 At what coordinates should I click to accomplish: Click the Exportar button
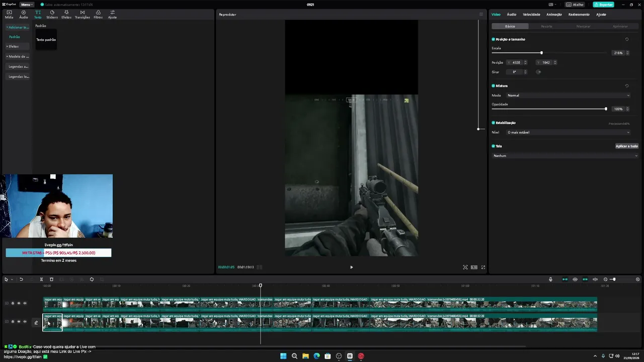pyautogui.click(x=603, y=5)
